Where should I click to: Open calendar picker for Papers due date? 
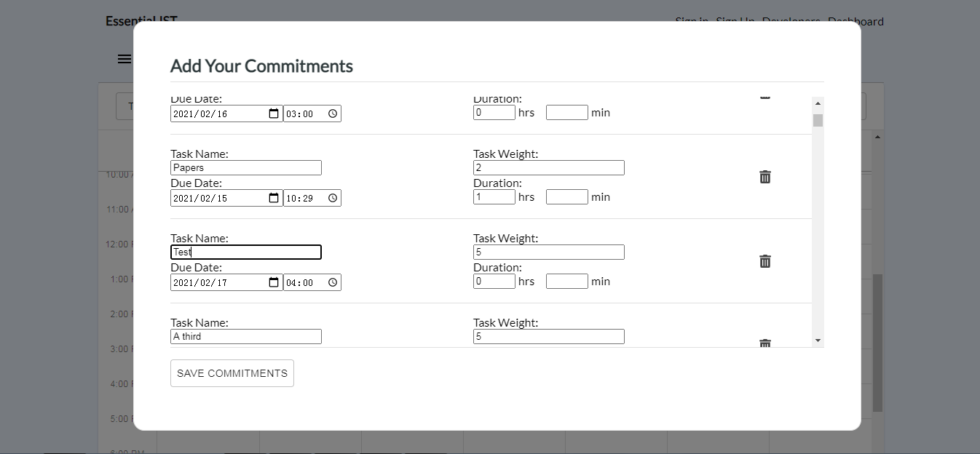(x=274, y=198)
